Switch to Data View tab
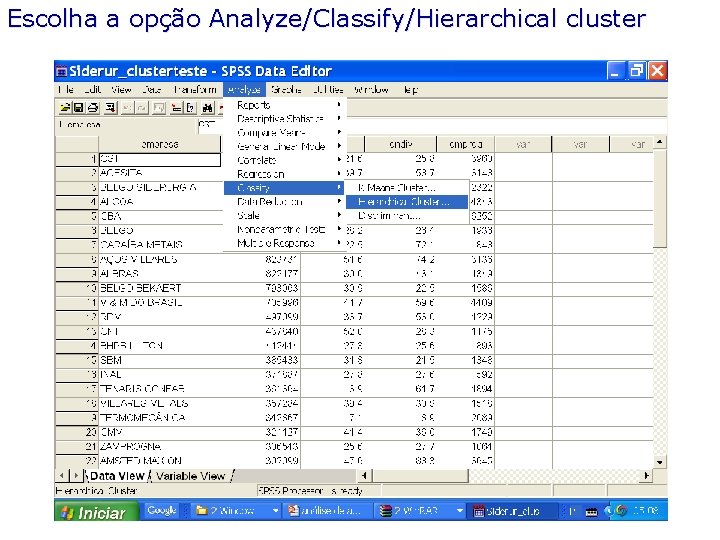The width and height of the screenshot is (720, 540). point(117,476)
